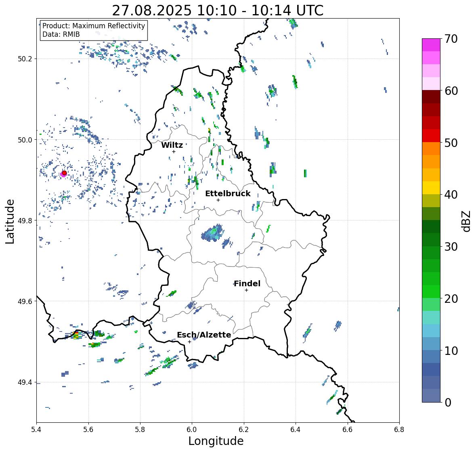Click the 5.8 longitude tick label

pyautogui.click(x=140, y=430)
